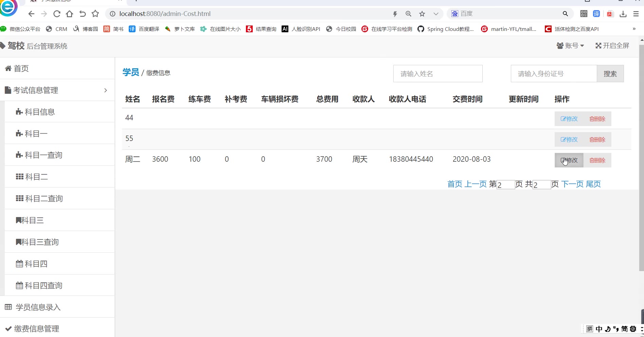The width and height of the screenshot is (644, 337).
Task: Click the 搜索 button
Action: tap(610, 74)
